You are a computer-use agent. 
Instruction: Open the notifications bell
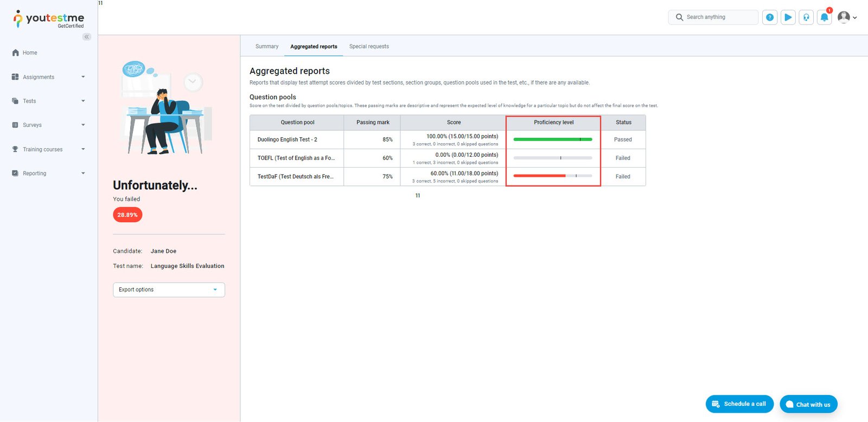[x=824, y=17]
